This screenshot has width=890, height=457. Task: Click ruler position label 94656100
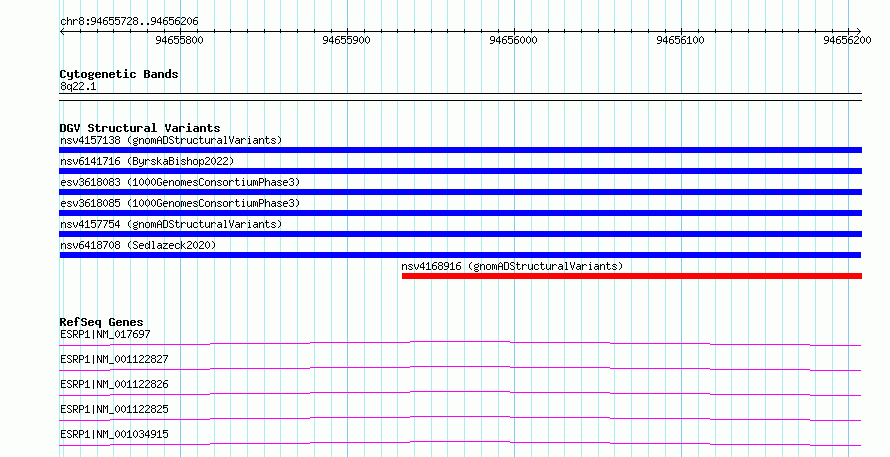[680, 40]
